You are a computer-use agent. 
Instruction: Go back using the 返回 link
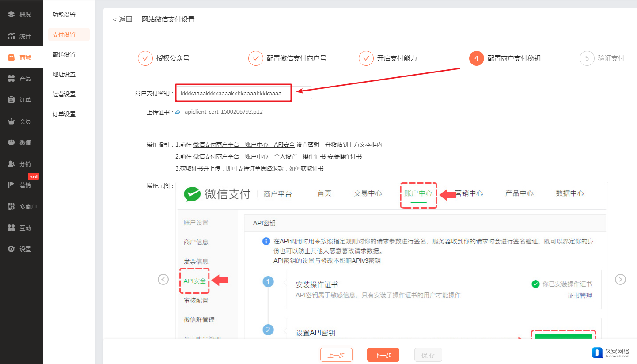click(122, 19)
